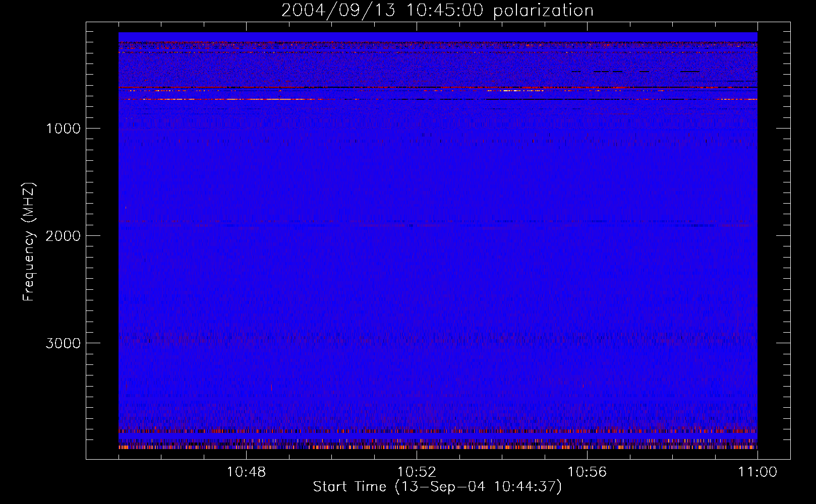Click the 3000 frequency tick label
The image size is (816, 504).
[63, 343]
